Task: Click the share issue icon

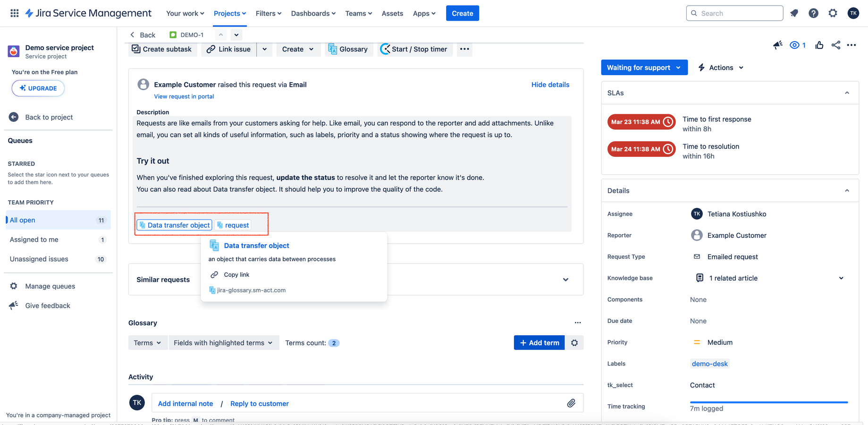Action: (x=835, y=45)
